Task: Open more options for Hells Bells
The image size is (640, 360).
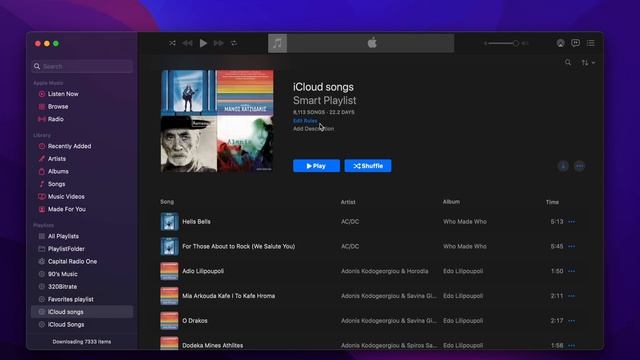Action: pos(571,222)
